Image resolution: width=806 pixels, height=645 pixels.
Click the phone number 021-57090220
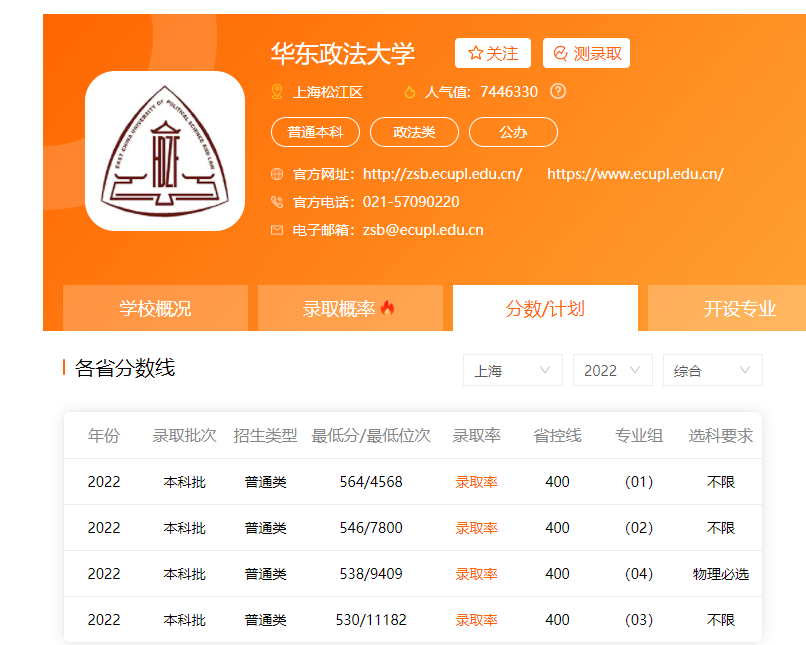tap(411, 202)
